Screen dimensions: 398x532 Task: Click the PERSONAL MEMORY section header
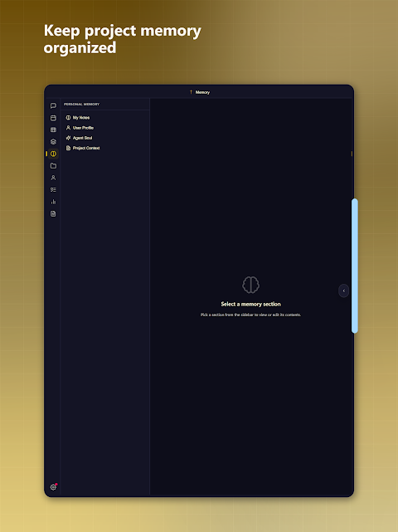(82, 105)
